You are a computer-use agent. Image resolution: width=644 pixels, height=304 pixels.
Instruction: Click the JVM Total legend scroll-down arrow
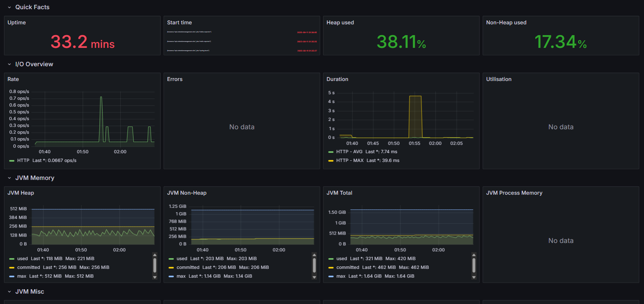point(474,277)
